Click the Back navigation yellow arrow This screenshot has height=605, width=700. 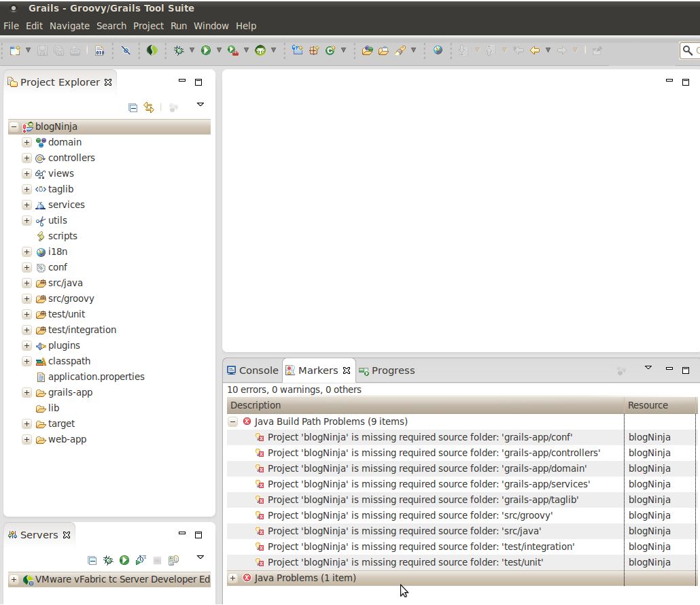[535, 50]
